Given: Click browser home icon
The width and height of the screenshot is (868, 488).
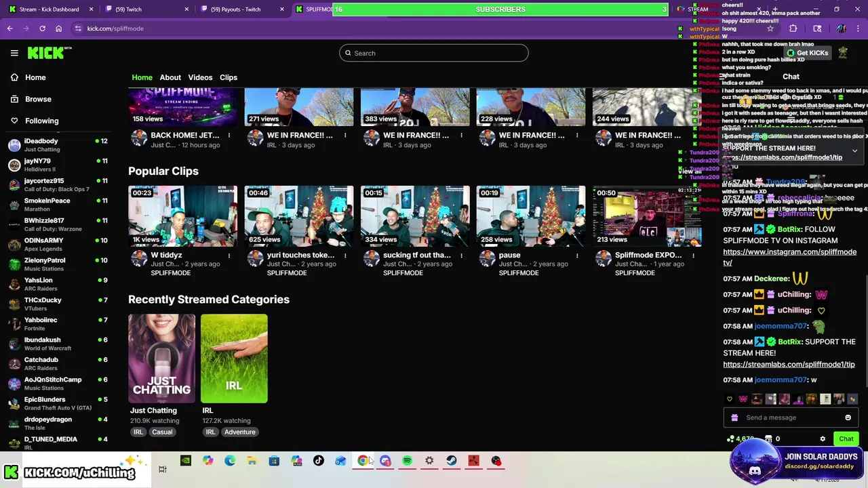Looking at the screenshot, I should pyautogui.click(x=58, y=28).
